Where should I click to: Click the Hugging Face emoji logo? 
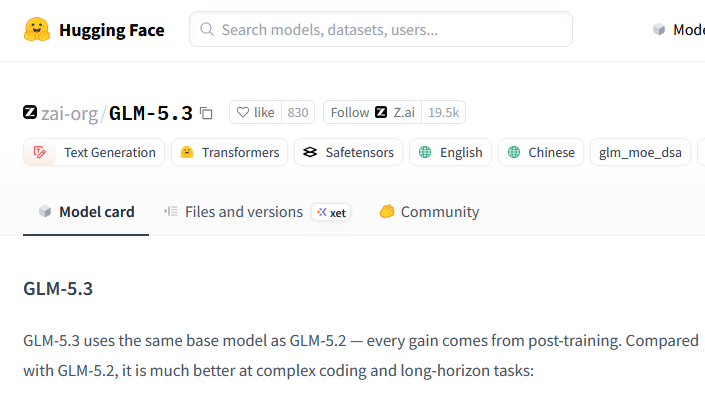(37, 30)
